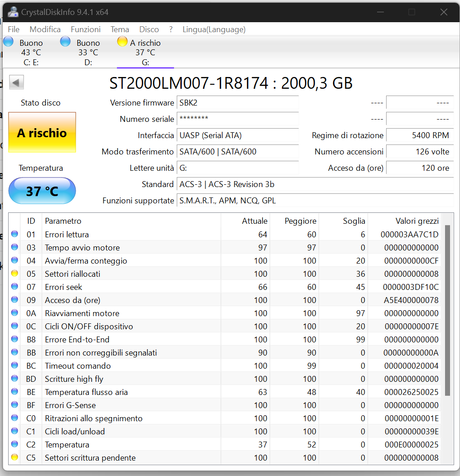Screen dimensions: 460x476
Task: Click the SMART table vertical scrollbar
Action: [447, 310]
